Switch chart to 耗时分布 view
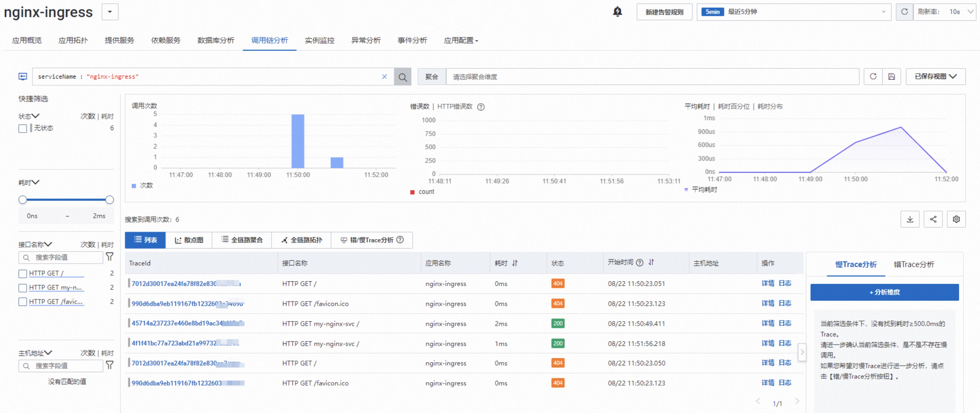The width and height of the screenshot is (980, 413). click(x=770, y=107)
